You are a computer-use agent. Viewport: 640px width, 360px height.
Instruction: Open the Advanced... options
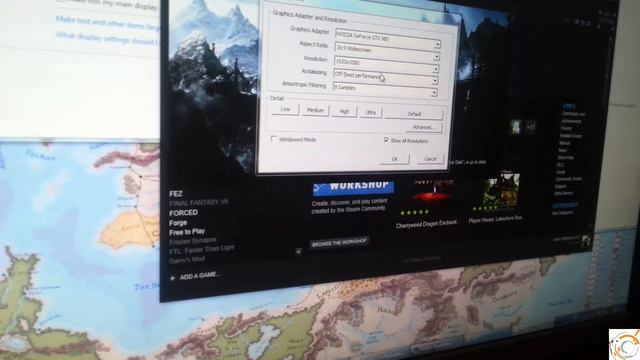click(423, 127)
